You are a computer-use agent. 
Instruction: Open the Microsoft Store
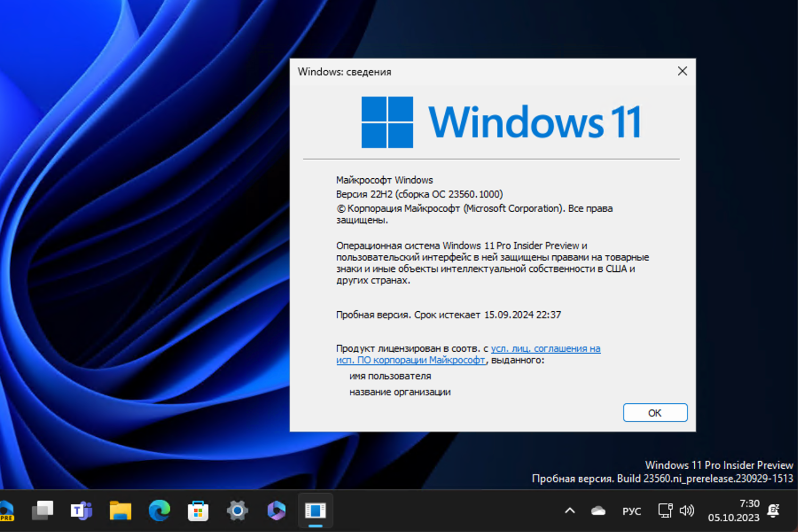tap(198, 510)
